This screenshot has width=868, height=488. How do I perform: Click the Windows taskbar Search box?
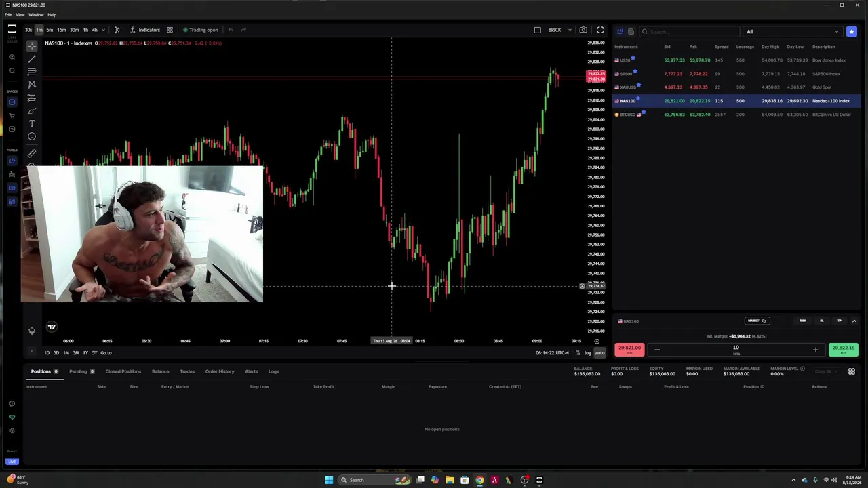click(374, 480)
